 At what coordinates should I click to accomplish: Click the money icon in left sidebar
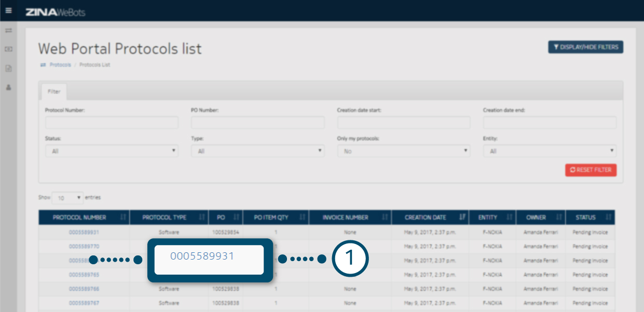pyautogui.click(x=8, y=49)
